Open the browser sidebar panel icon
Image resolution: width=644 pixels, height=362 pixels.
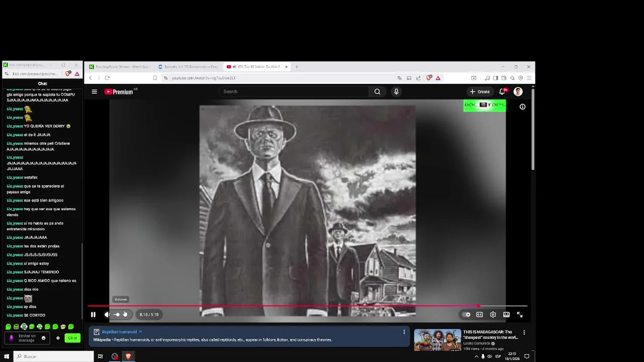click(x=496, y=78)
